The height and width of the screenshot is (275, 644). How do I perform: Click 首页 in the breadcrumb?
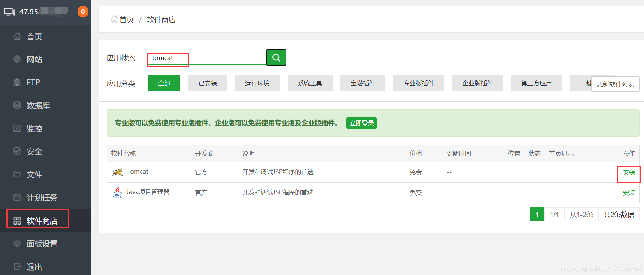click(126, 19)
